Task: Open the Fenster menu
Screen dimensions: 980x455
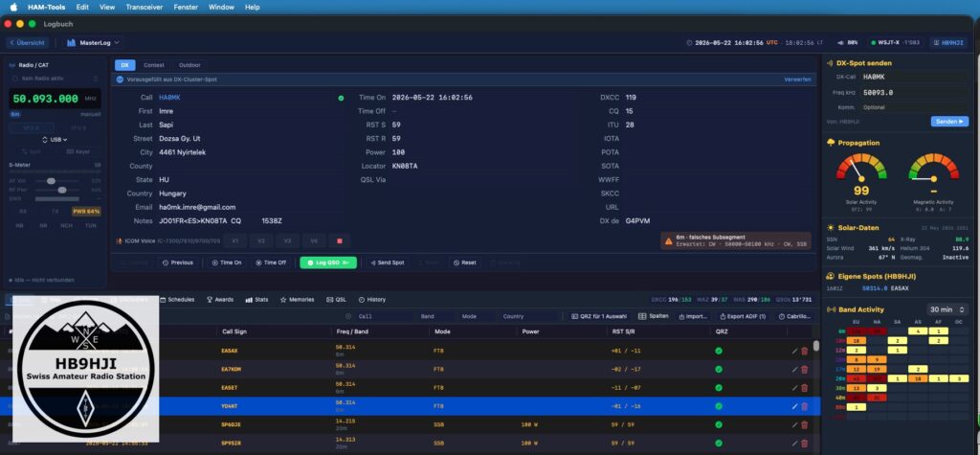Action: 186,7
